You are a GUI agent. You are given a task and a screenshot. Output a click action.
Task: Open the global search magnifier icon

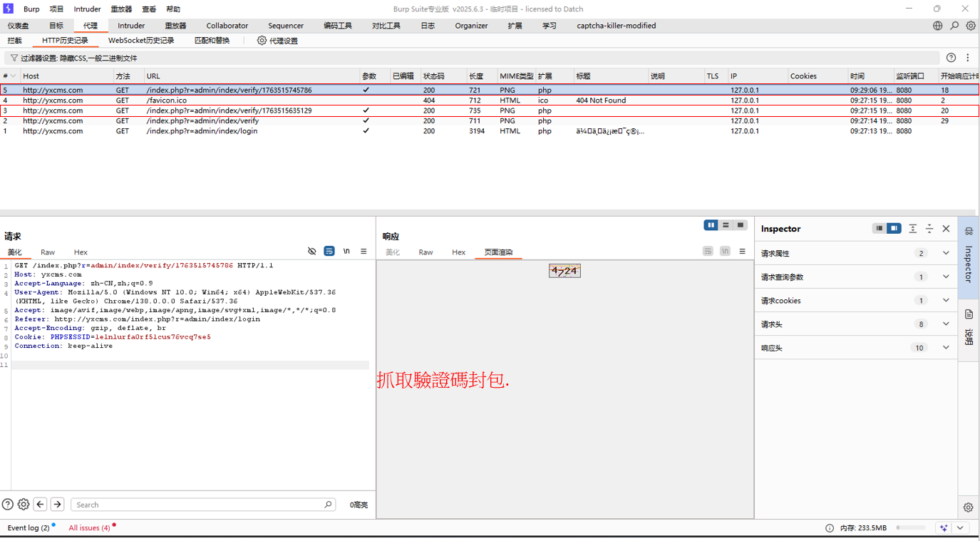[954, 26]
